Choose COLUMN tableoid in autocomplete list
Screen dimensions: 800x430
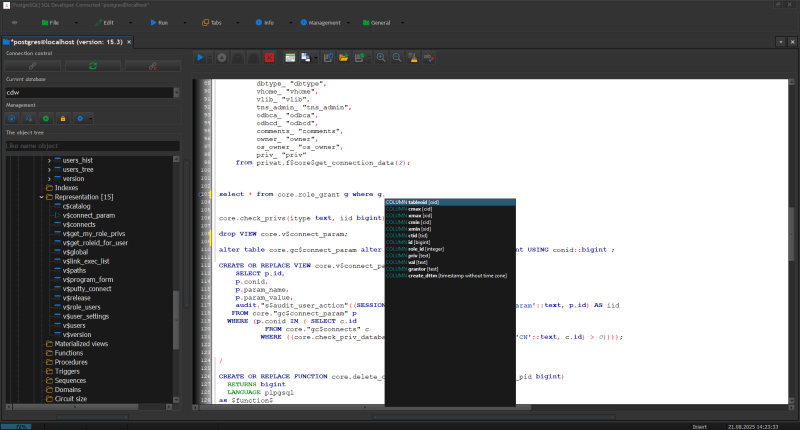(x=450, y=203)
